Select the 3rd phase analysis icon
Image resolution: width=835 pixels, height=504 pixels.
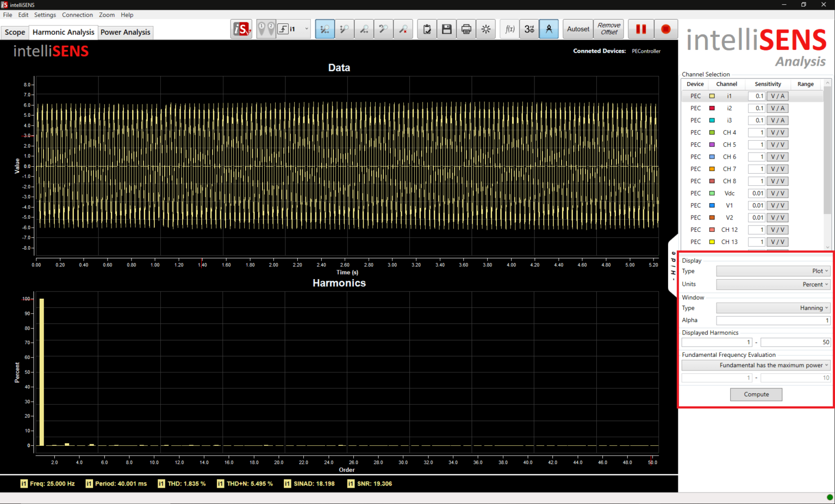click(528, 29)
